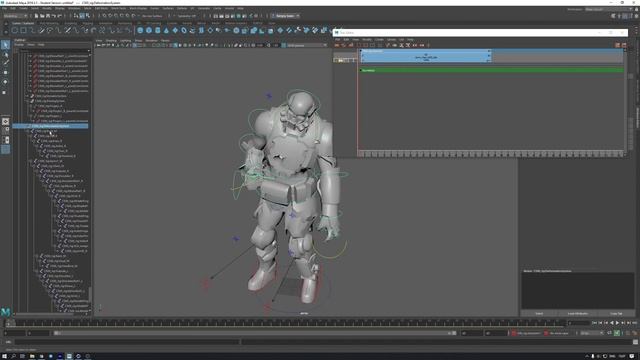Click the Redo icon on status line

point(60,16)
